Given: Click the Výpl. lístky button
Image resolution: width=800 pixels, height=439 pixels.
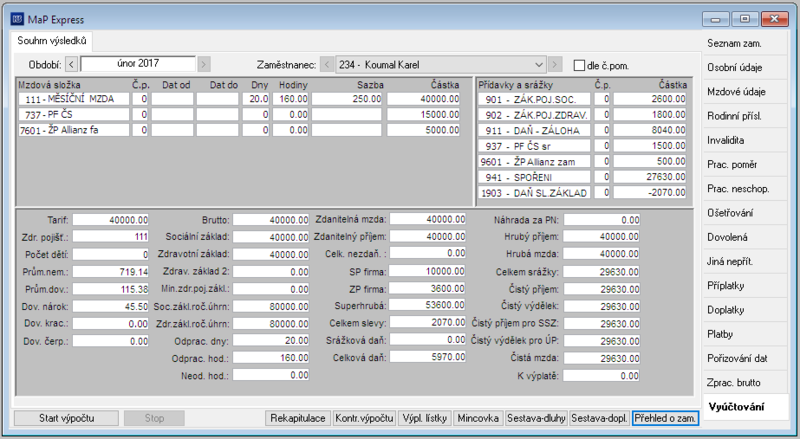Looking at the screenshot, I should pos(424,418).
